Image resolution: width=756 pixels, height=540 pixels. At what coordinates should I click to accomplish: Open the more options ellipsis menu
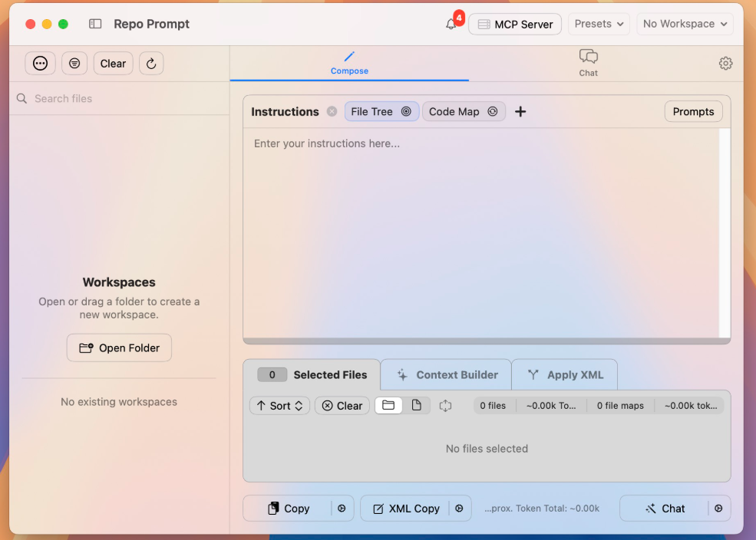coord(40,64)
